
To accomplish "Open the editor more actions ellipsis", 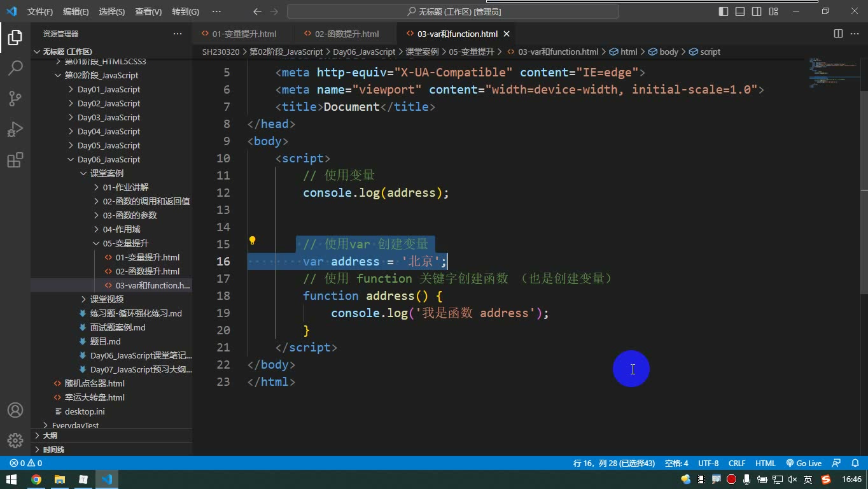I will (x=855, y=34).
